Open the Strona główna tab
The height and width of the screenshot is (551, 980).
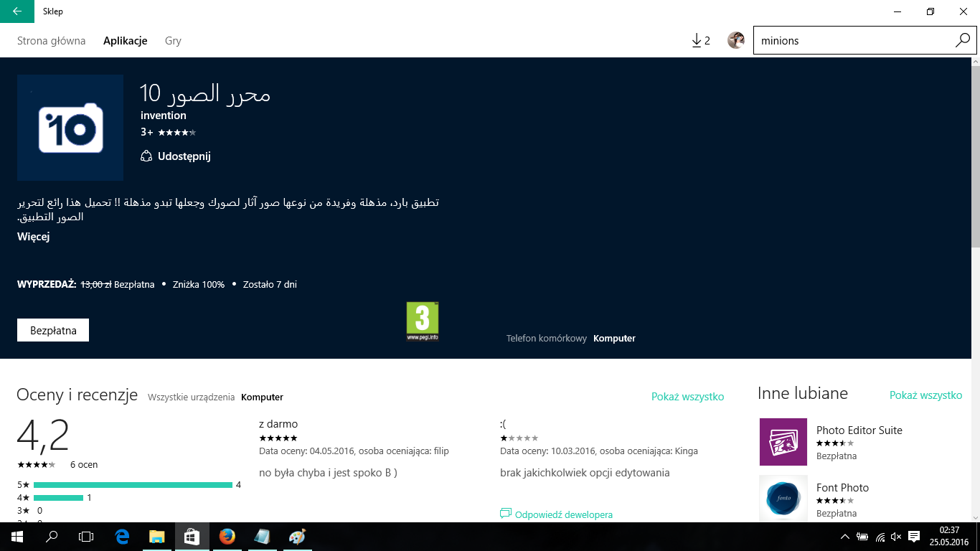pyautogui.click(x=52, y=41)
